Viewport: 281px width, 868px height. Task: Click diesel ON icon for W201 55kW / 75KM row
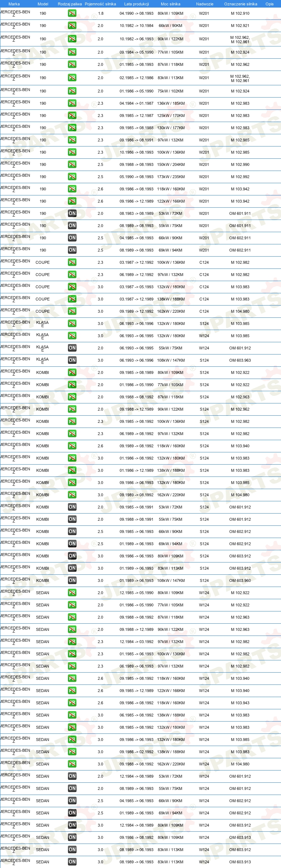[x=72, y=226]
